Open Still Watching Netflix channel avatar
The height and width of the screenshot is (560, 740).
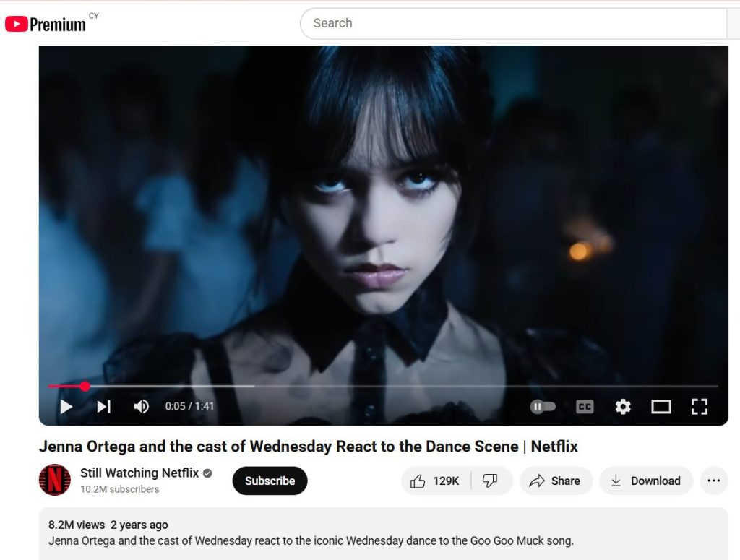pos(55,480)
